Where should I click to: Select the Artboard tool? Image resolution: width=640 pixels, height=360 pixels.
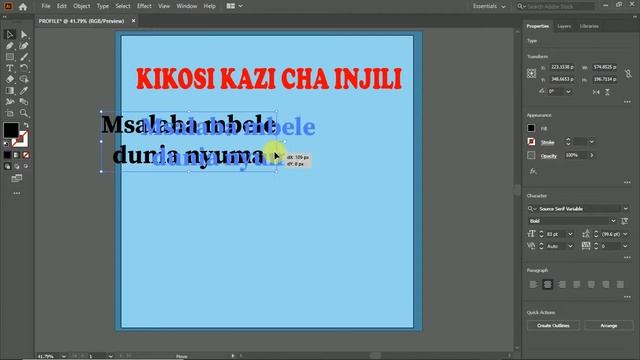10,113
